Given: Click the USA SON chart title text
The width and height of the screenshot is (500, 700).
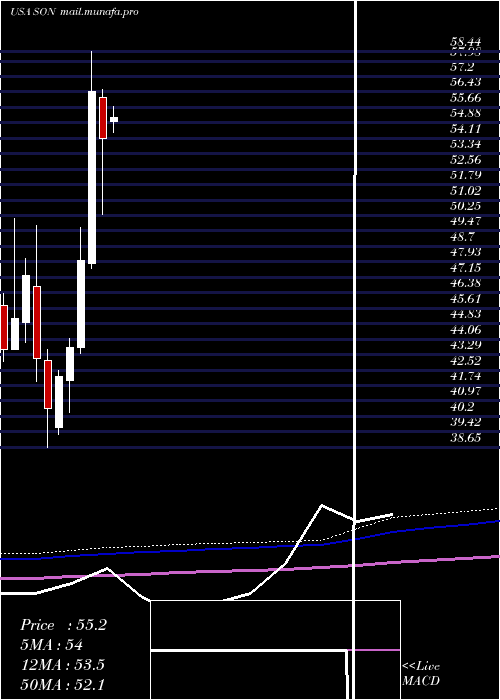Looking at the screenshot, I should click(33, 12).
